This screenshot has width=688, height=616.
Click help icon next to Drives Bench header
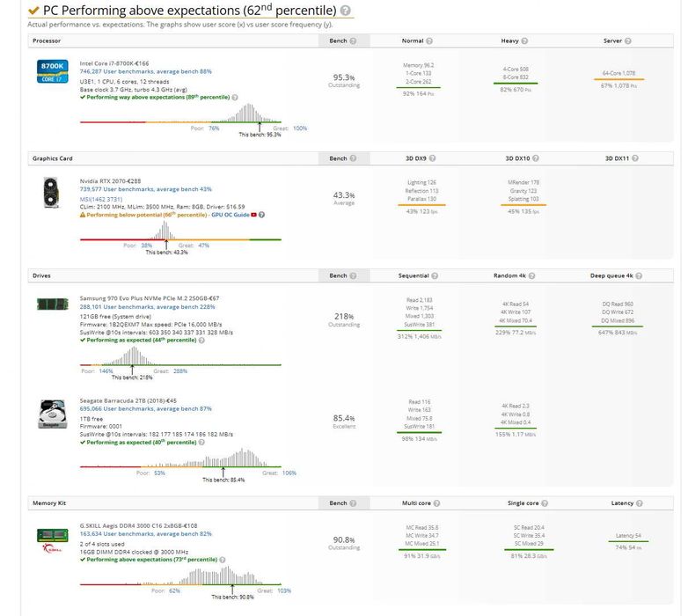click(x=353, y=276)
